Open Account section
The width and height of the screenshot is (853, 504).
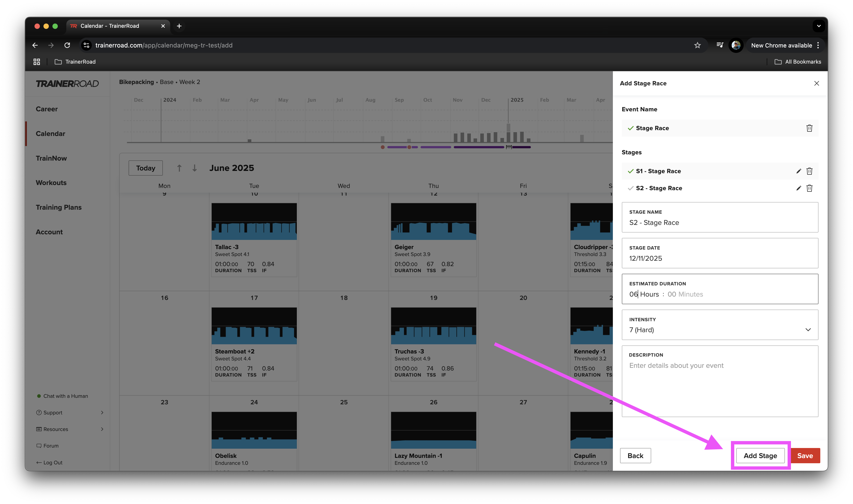point(49,232)
